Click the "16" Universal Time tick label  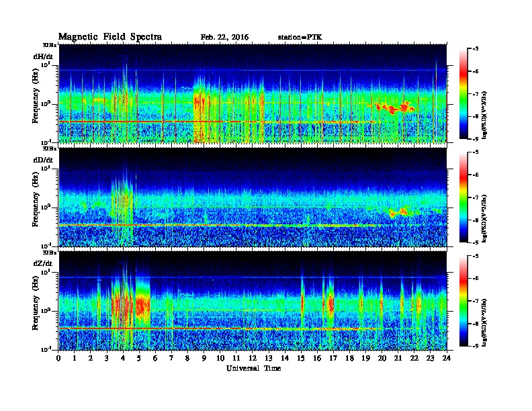point(317,358)
